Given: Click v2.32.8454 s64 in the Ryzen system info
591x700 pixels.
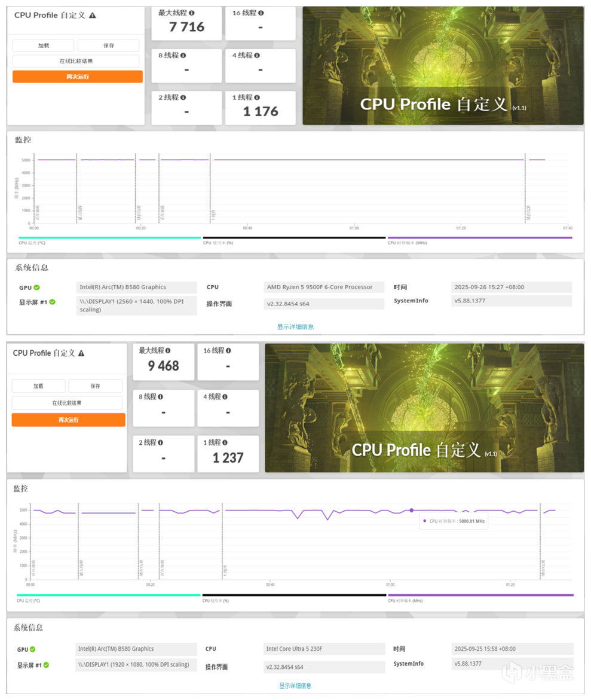Looking at the screenshot, I should click(x=324, y=304).
